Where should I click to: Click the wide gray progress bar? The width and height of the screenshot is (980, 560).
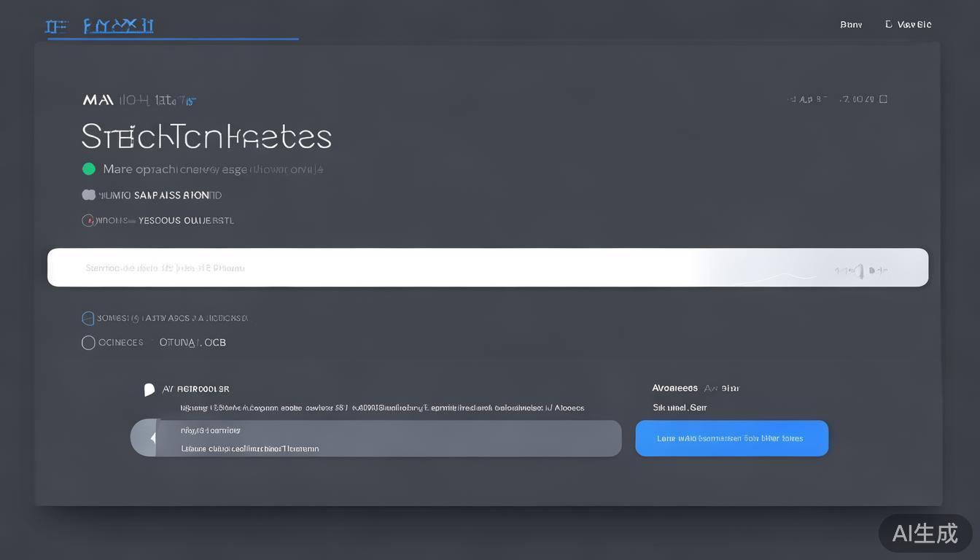(386, 438)
